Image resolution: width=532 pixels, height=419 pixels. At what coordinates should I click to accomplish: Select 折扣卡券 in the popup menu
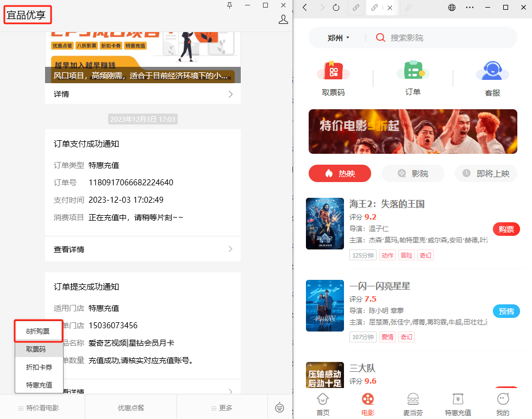[39, 367]
